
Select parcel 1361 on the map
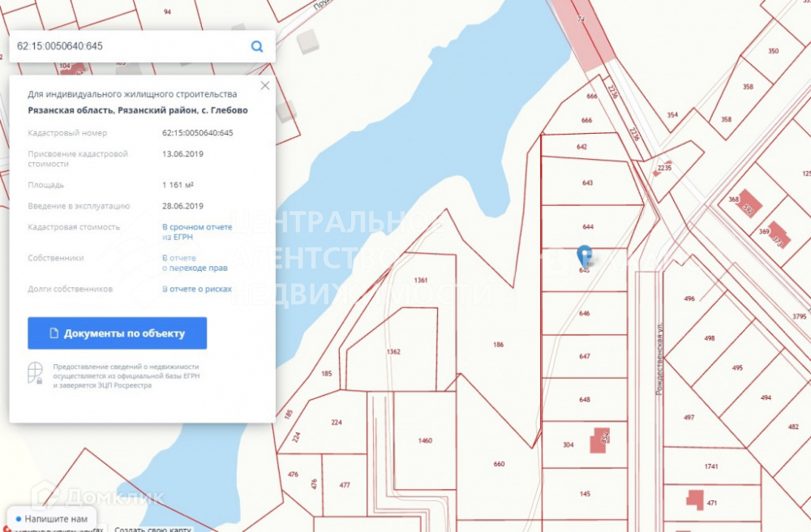(420, 281)
